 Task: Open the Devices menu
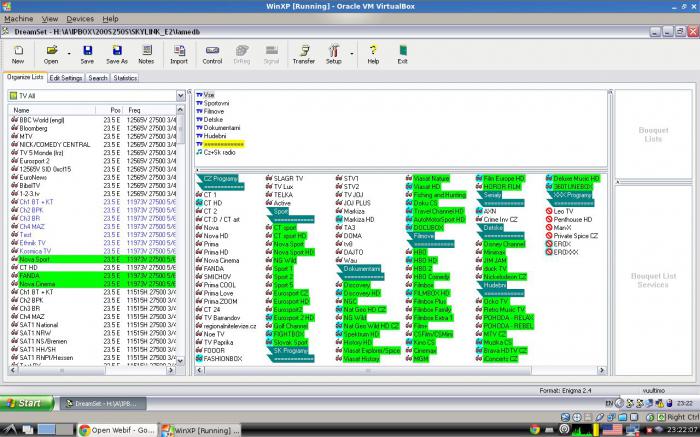point(80,19)
